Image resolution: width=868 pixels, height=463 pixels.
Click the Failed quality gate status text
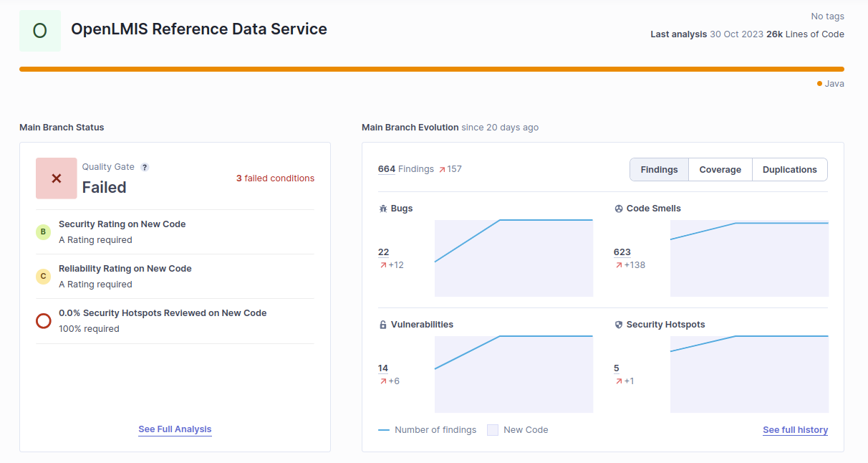click(x=104, y=187)
